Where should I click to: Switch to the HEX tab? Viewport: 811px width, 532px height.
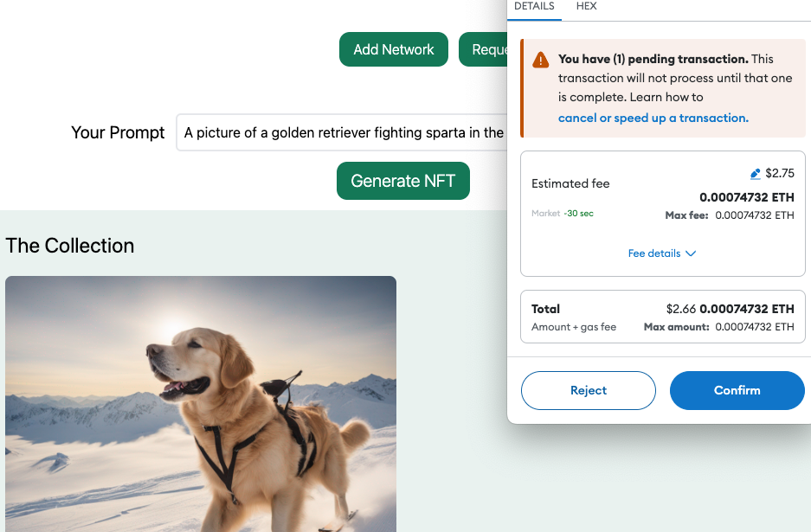[586, 6]
